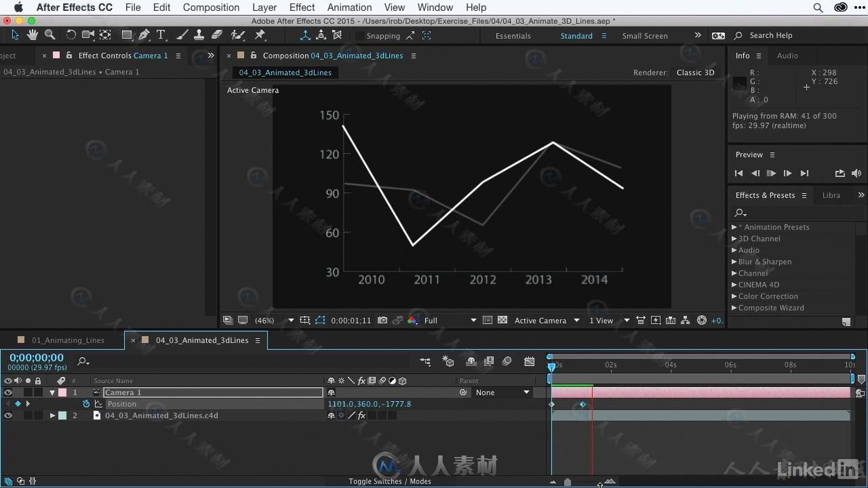868x488 pixels.
Task: Select the Selection arrow tool
Action: [15, 35]
